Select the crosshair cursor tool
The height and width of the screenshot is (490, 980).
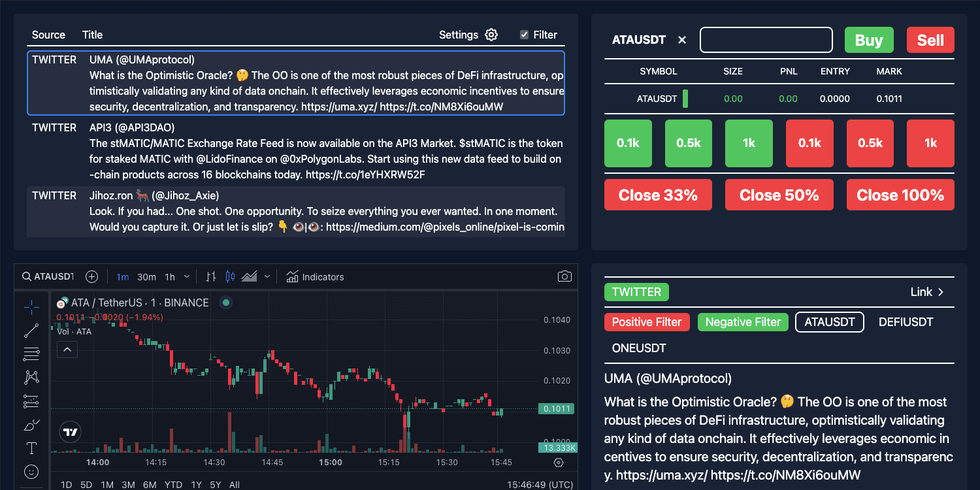point(31,306)
